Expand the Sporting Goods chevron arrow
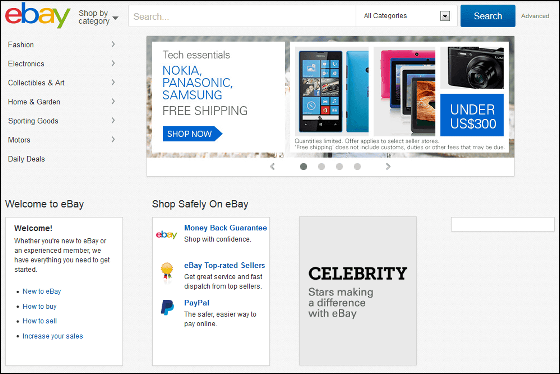Screen dimensions: 560x374 coord(113,120)
